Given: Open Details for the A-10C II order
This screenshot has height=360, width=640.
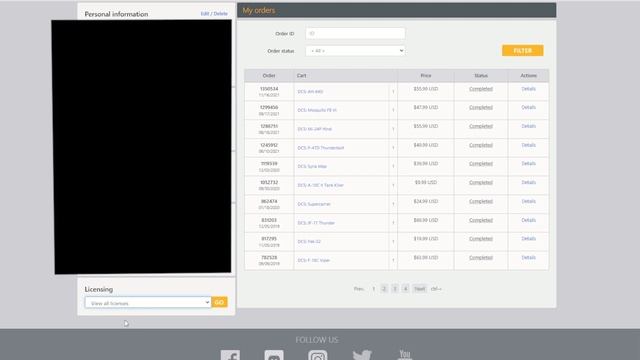Looking at the screenshot, I should (528, 182).
